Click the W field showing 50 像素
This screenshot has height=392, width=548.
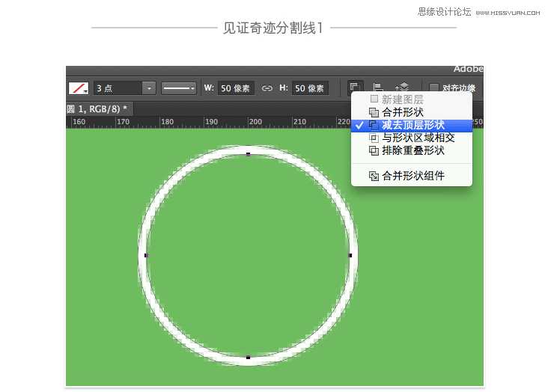click(x=236, y=88)
